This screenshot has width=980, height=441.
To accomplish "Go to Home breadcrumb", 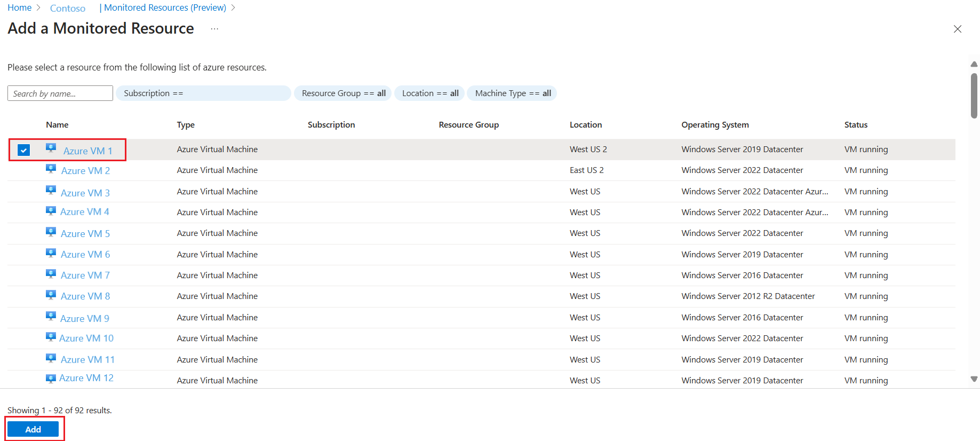I will (20, 8).
